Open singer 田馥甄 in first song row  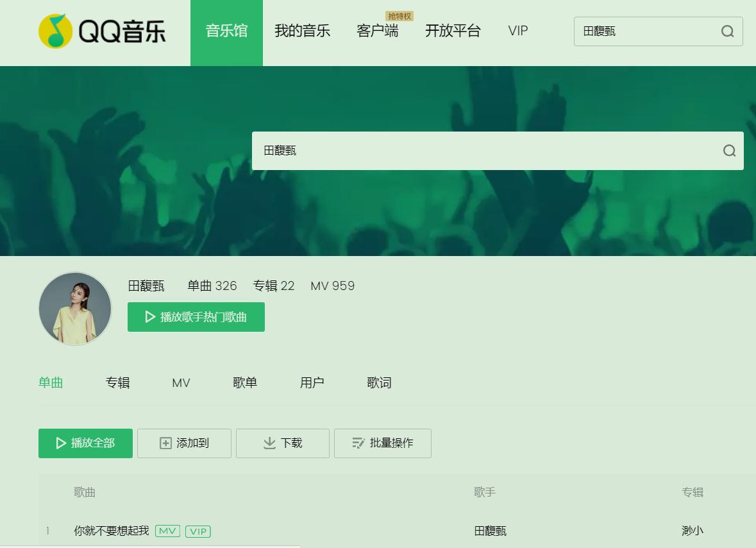[491, 531]
